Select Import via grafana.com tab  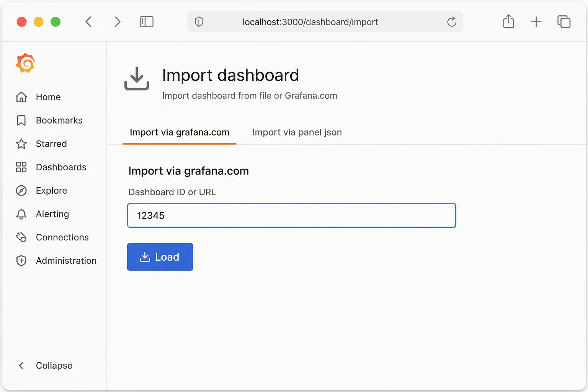(x=180, y=132)
